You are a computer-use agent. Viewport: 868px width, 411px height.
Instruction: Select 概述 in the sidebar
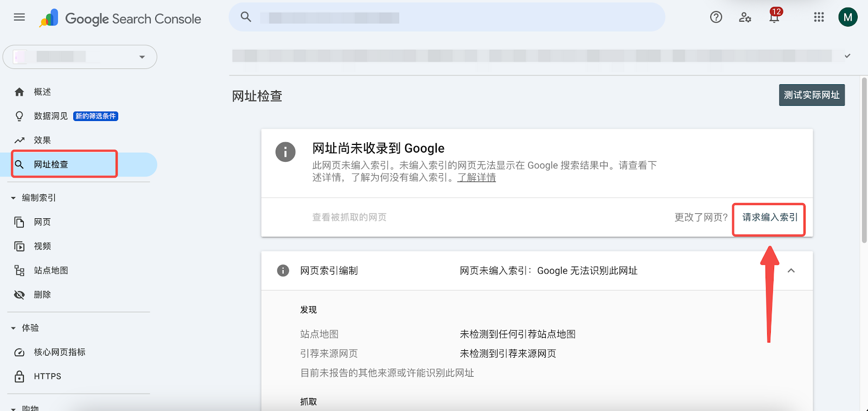click(42, 92)
